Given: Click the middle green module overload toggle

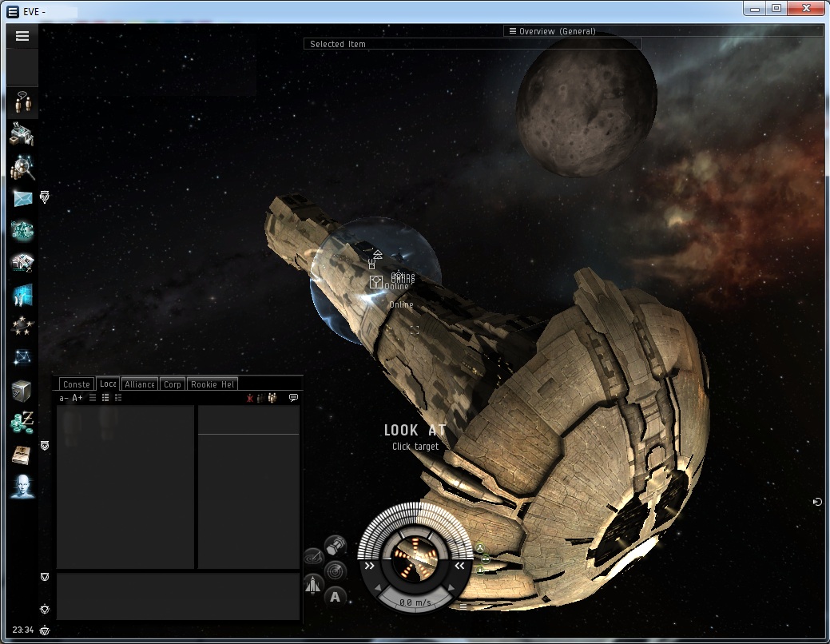Looking at the screenshot, I should pos(486,559).
